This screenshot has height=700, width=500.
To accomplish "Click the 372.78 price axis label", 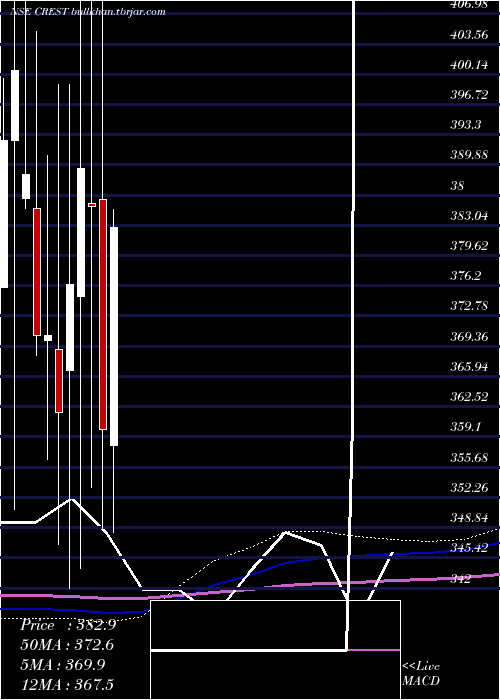I will coord(469,306).
